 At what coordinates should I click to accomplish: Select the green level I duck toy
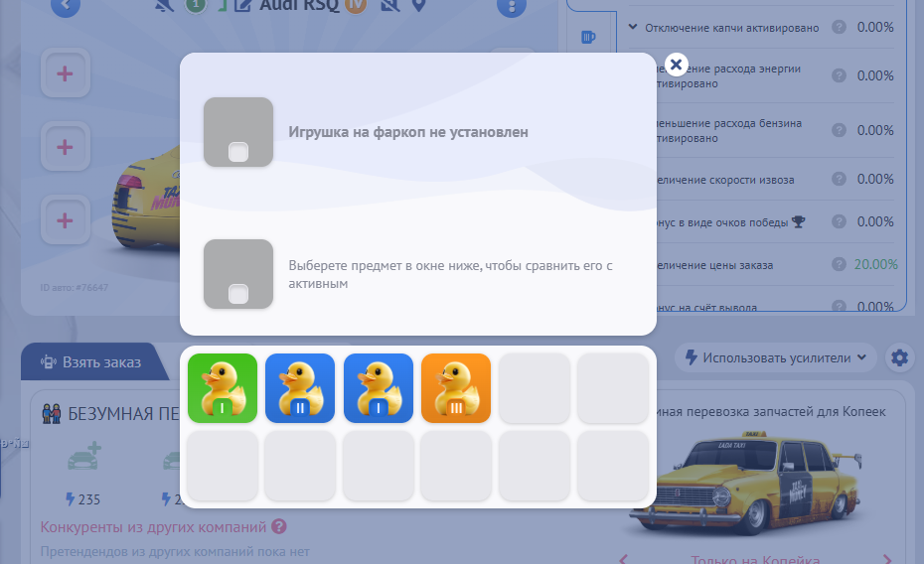(223, 388)
